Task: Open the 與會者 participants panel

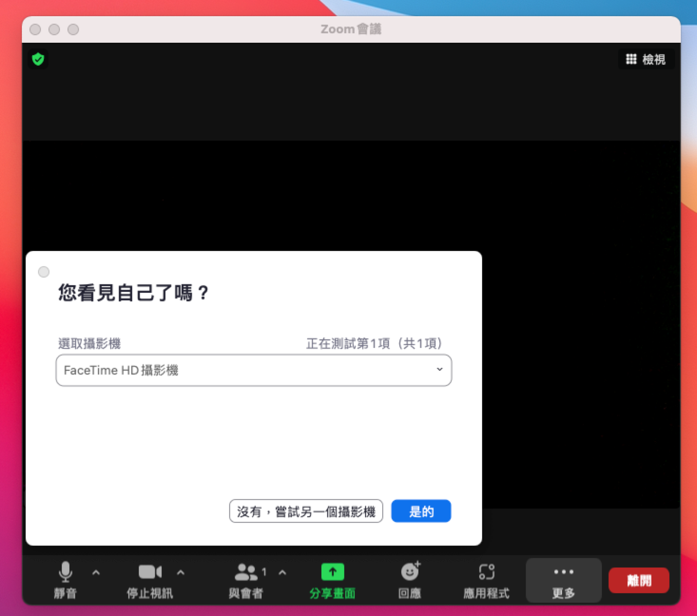Action: (246, 580)
